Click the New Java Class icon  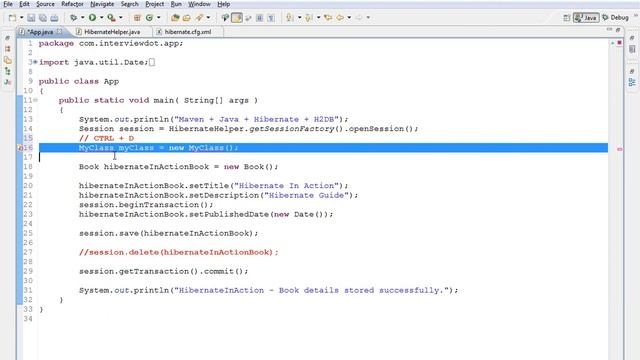point(149,18)
